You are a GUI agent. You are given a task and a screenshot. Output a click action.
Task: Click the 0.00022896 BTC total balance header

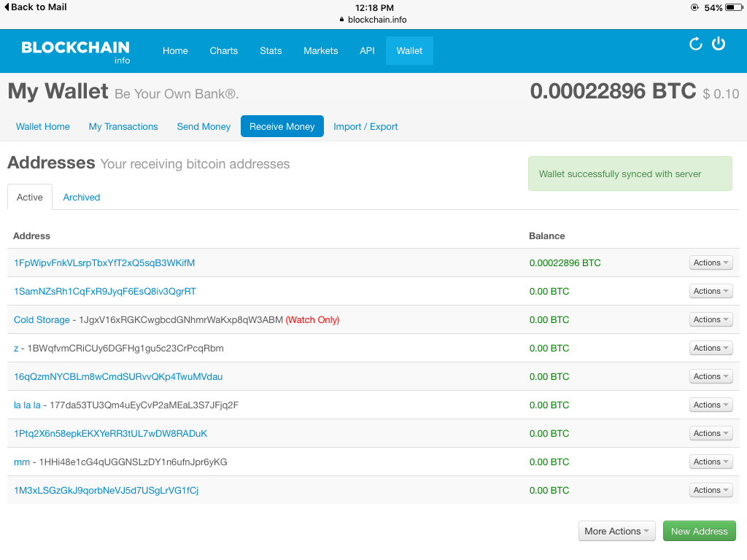tap(613, 91)
